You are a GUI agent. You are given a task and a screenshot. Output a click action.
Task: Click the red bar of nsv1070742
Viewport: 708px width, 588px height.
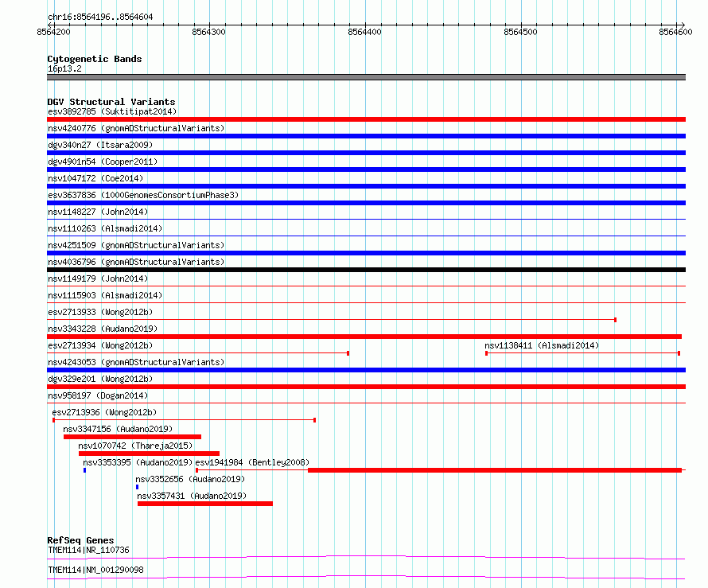click(149, 454)
